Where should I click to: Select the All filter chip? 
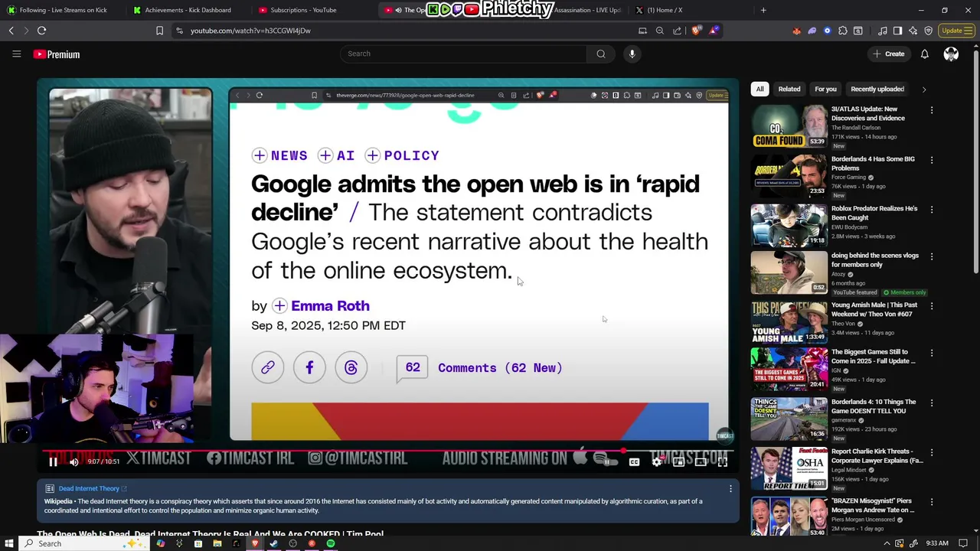(759, 89)
